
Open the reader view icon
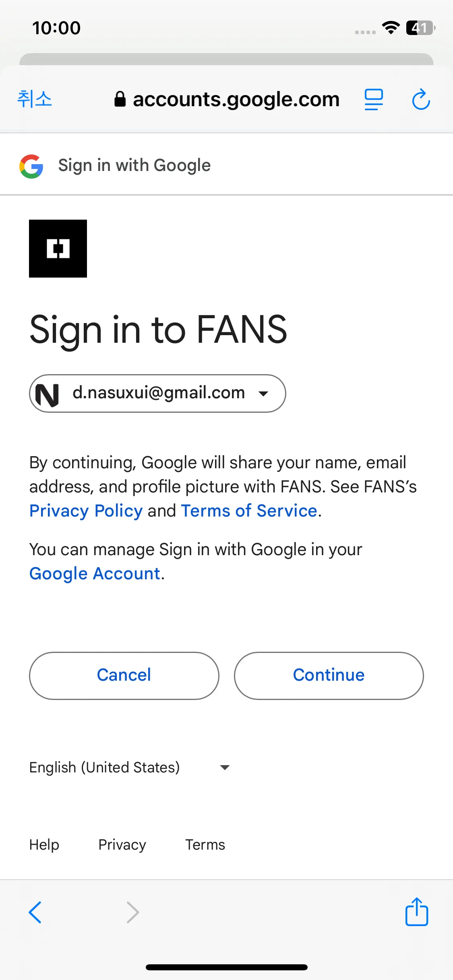coord(374,99)
